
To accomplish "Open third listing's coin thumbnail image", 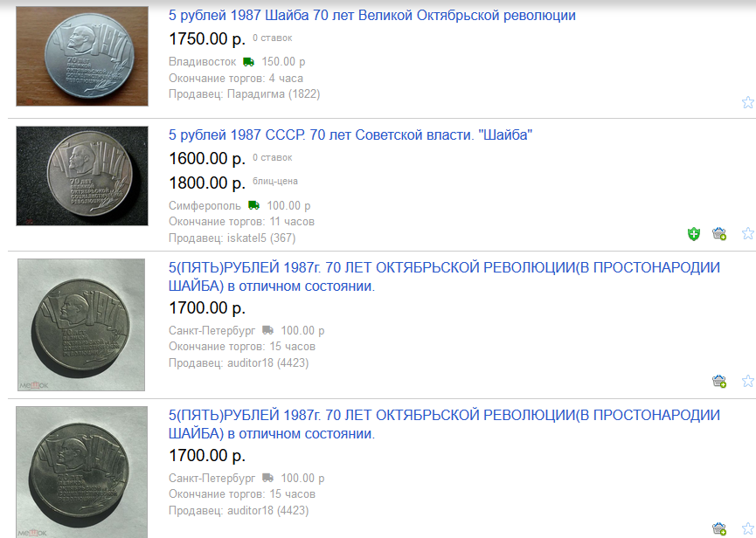I will click(x=81, y=325).
